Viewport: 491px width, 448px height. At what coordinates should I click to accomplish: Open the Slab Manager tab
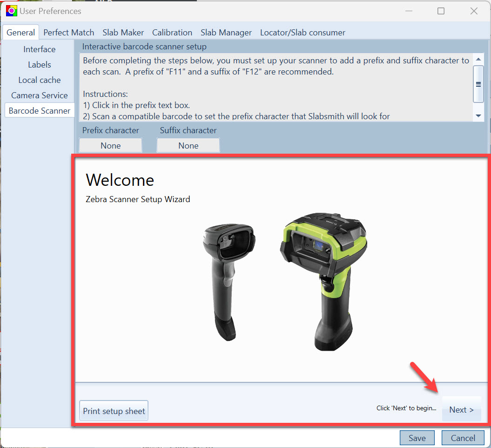click(226, 32)
